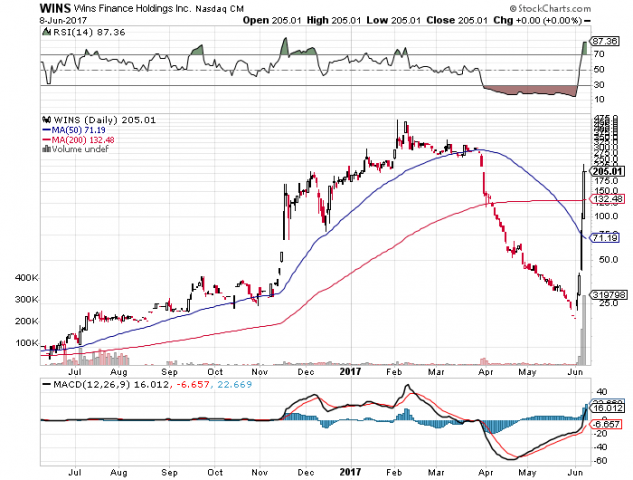Viewport: 633px width, 480px height.
Task: Click the 400K volume axis label
Action: (27, 278)
